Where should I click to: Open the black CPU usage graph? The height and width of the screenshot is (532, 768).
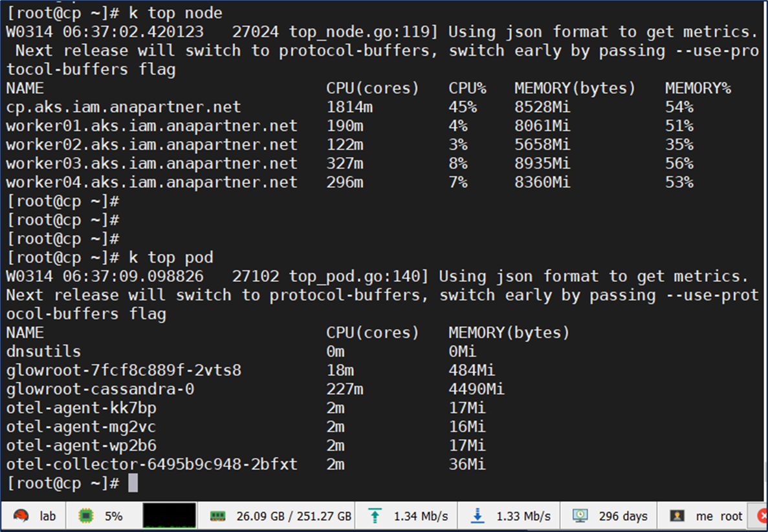pyautogui.click(x=170, y=516)
